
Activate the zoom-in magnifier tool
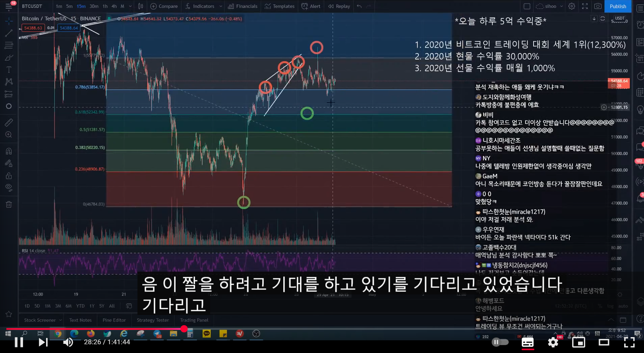[x=9, y=135]
